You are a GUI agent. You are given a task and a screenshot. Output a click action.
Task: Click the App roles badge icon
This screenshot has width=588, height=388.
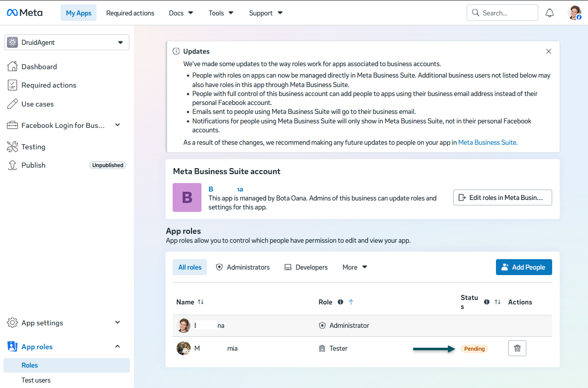pyautogui.click(x=12, y=346)
